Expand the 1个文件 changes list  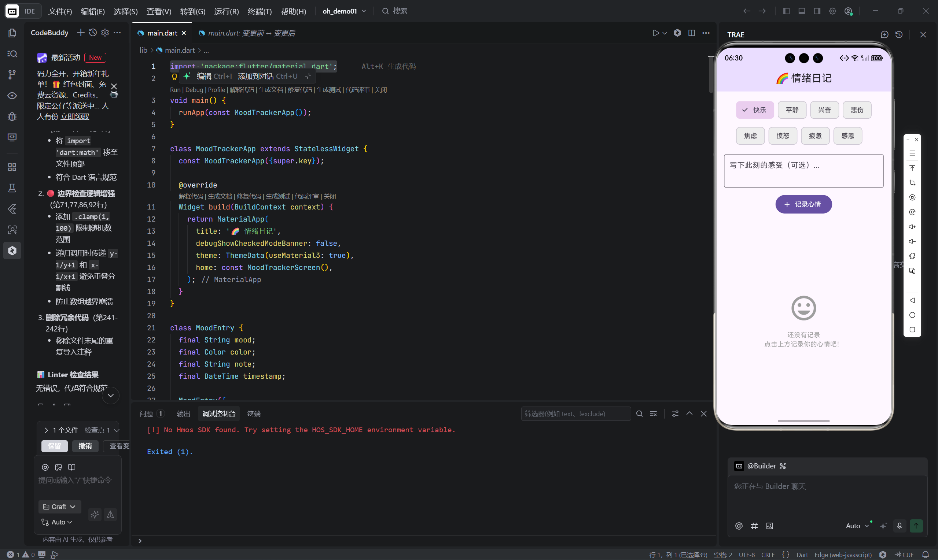47,430
